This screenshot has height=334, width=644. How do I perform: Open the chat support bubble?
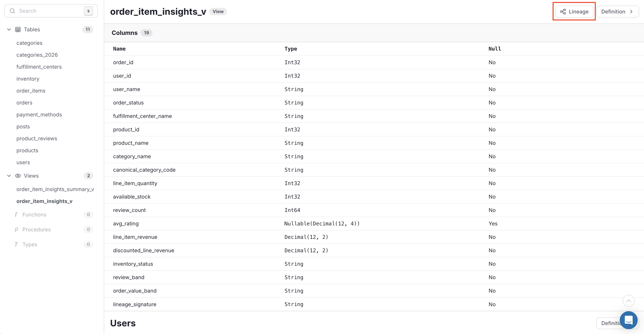(629, 320)
